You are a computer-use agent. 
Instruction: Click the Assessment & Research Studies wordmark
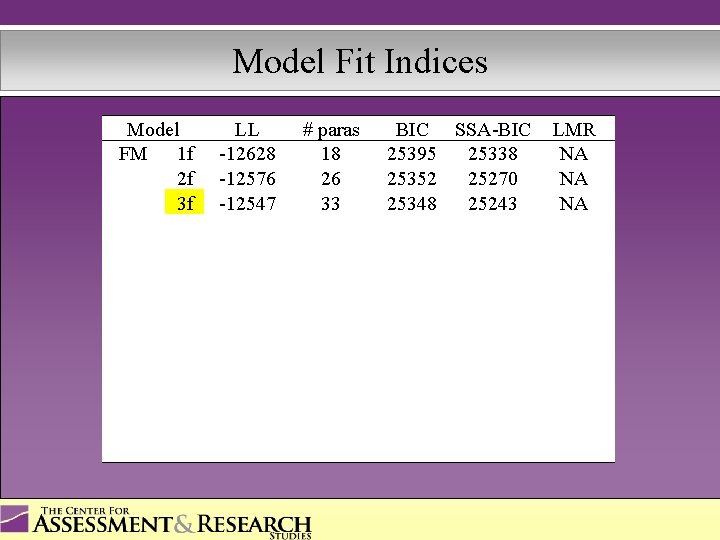click(172, 523)
